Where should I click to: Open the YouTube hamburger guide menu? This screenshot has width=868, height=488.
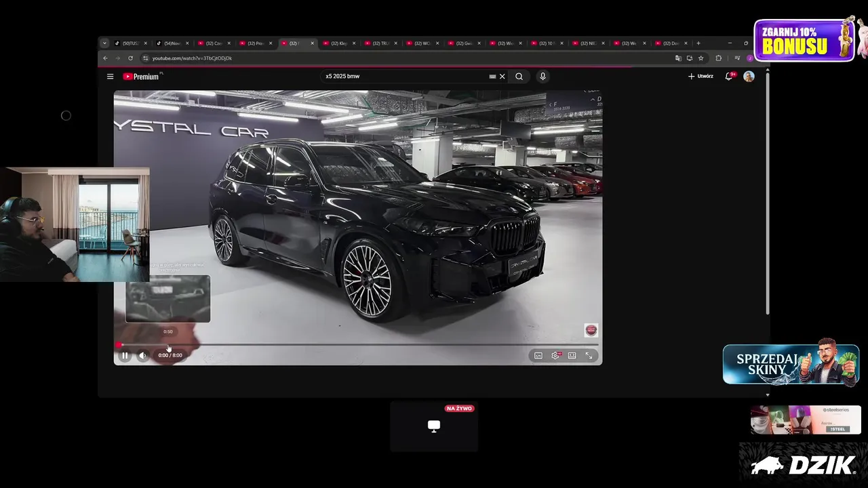[110, 77]
